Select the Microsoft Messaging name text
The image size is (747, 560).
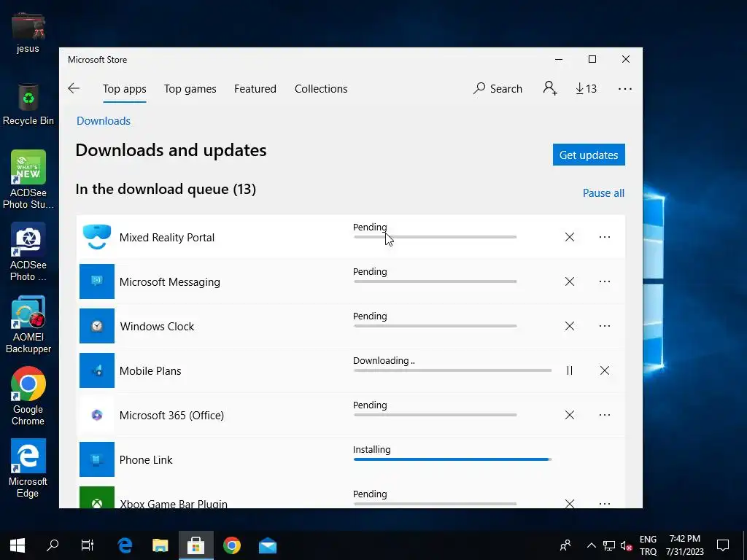pos(169,282)
